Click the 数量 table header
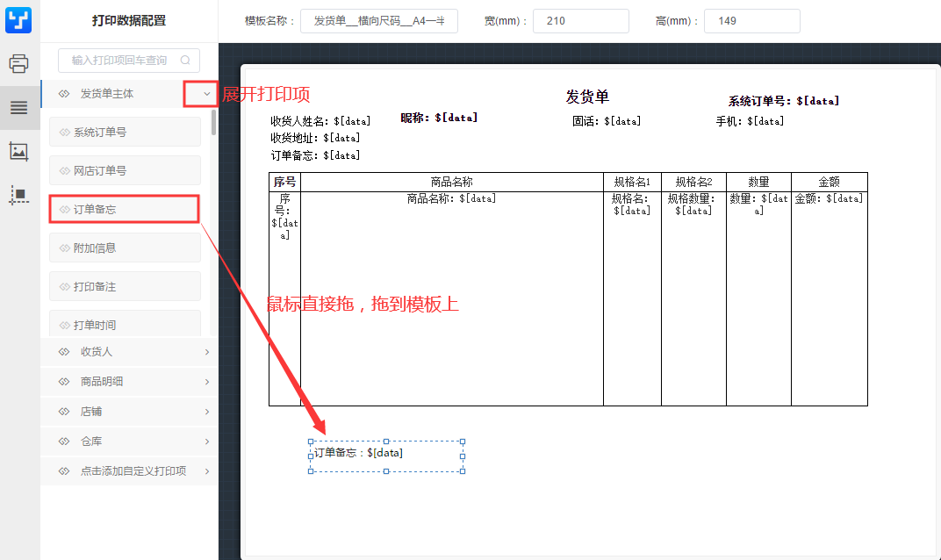 tap(758, 182)
